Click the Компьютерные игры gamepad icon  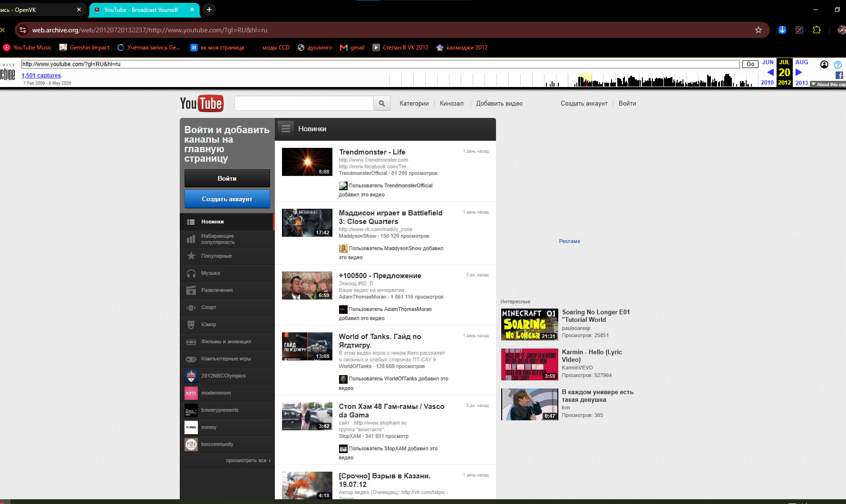tap(191, 359)
